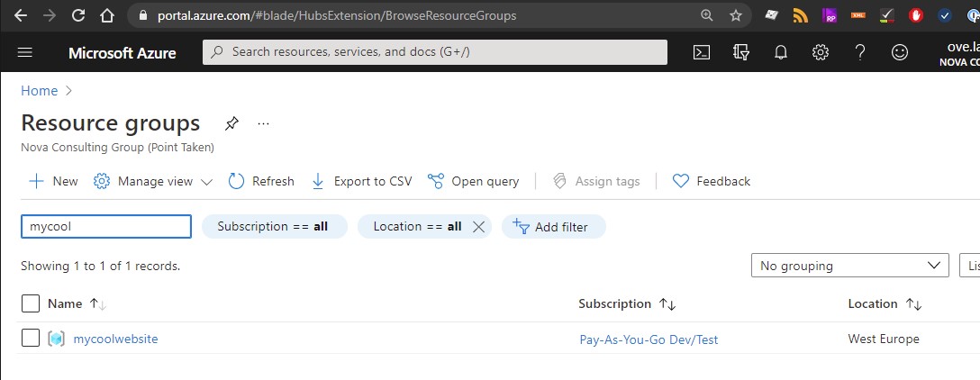
Task: Open portal settings gear
Action: pyautogui.click(x=820, y=52)
